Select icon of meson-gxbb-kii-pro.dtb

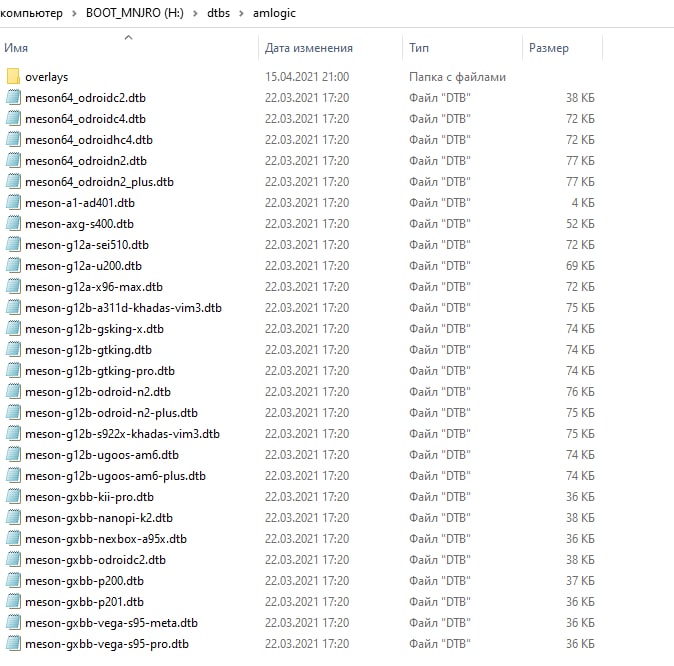[13, 497]
